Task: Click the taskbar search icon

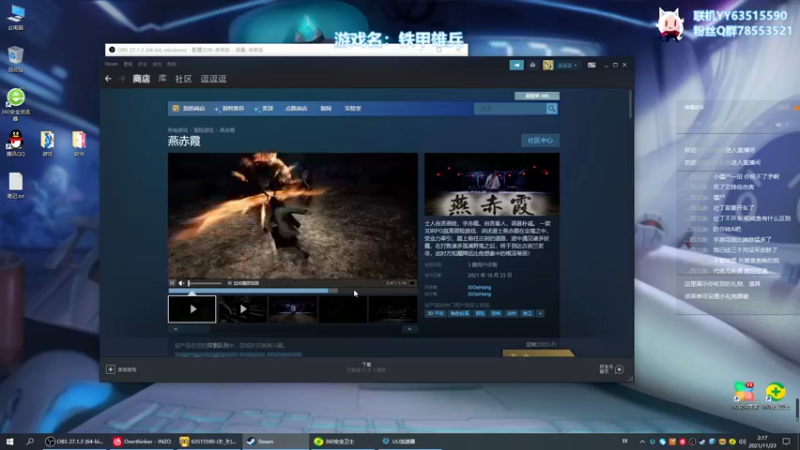Action: click(x=30, y=441)
